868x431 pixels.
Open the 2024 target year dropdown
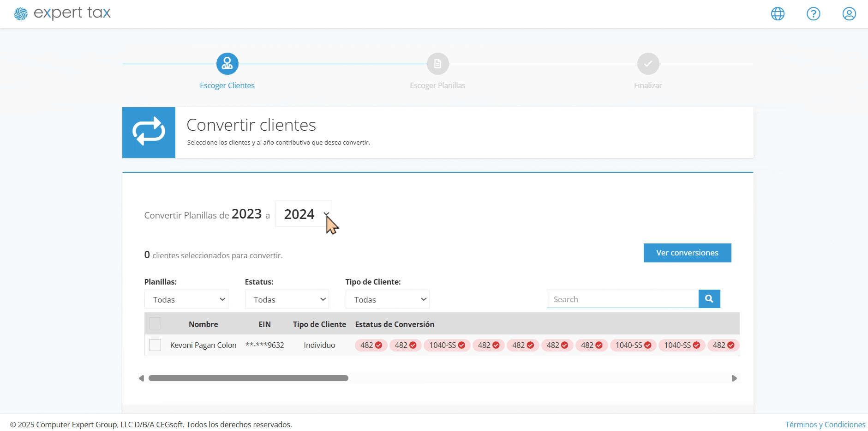(x=304, y=214)
